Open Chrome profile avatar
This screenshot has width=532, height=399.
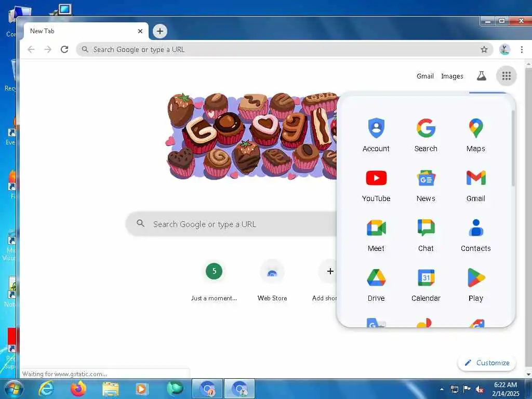[x=505, y=49]
